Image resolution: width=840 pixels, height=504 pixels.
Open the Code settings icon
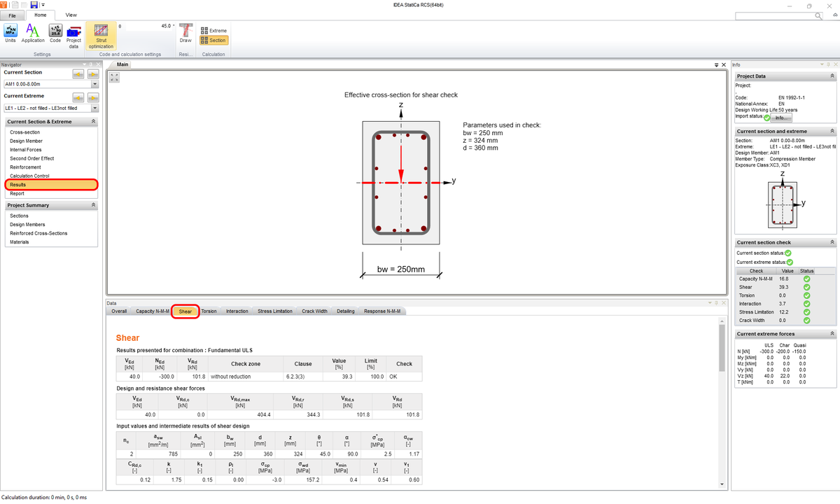pos(55,33)
